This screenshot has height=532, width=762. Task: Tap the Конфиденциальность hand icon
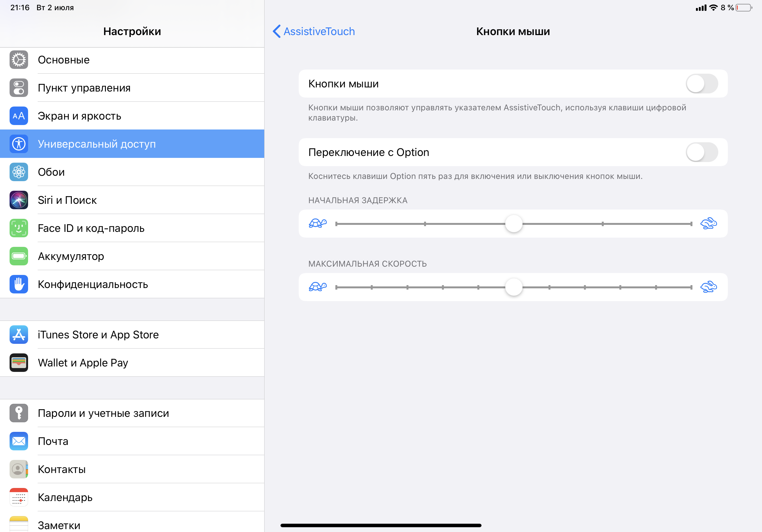pyautogui.click(x=19, y=284)
